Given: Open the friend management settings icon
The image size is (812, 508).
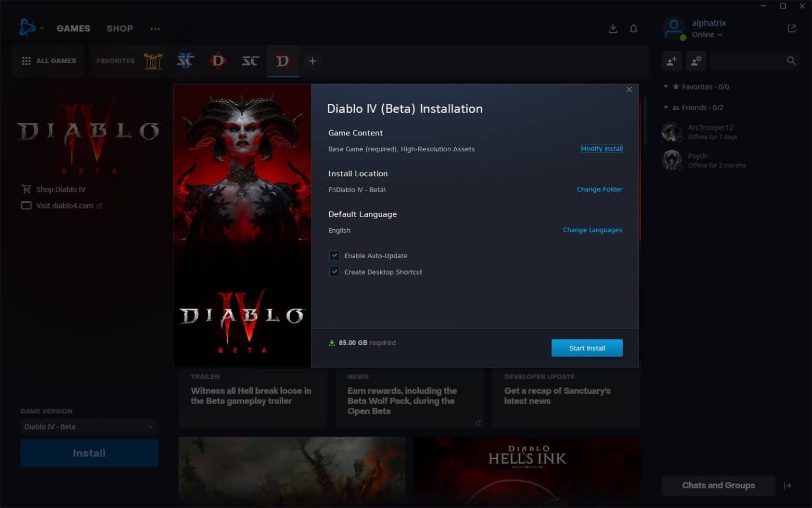Looking at the screenshot, I should [x=696, y=61].
